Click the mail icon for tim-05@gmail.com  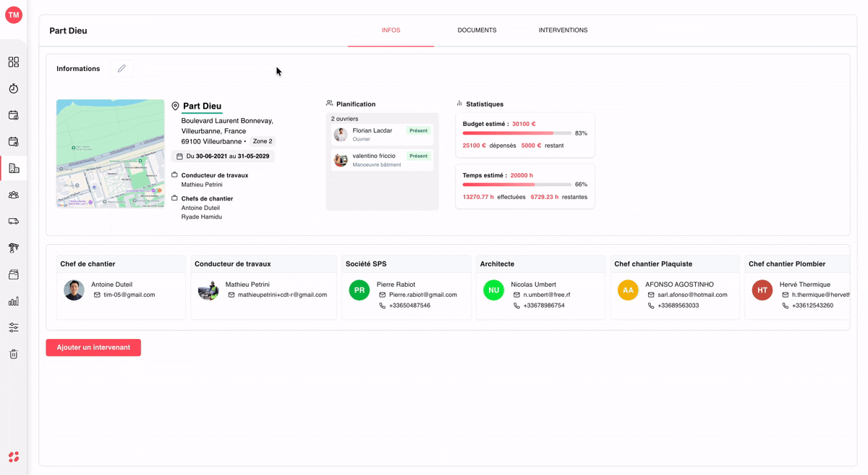coord(97,295)
